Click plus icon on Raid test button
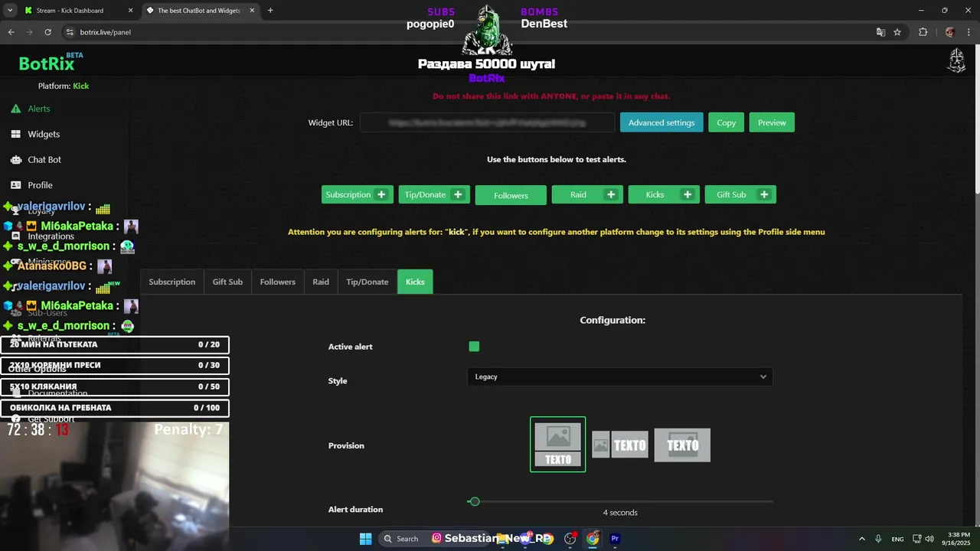Viewport: 980px width, 551px height. click(611, 194)
